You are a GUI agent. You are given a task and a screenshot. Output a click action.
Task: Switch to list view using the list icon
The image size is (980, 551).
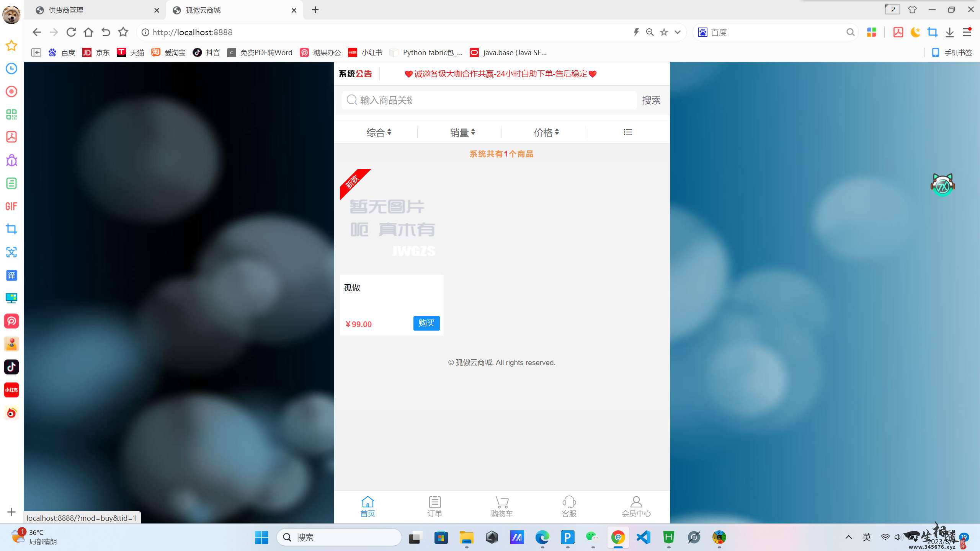click(628, 132)
